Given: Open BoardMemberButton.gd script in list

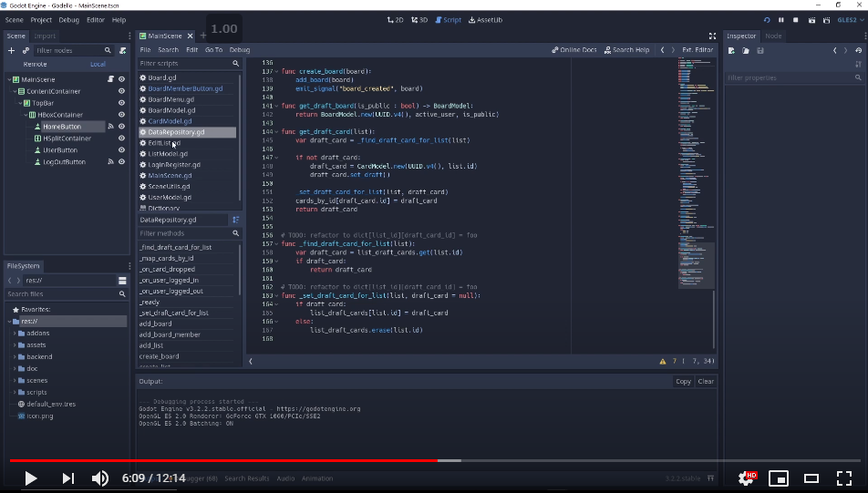Looking at the screenshot, I should point(185,88).
